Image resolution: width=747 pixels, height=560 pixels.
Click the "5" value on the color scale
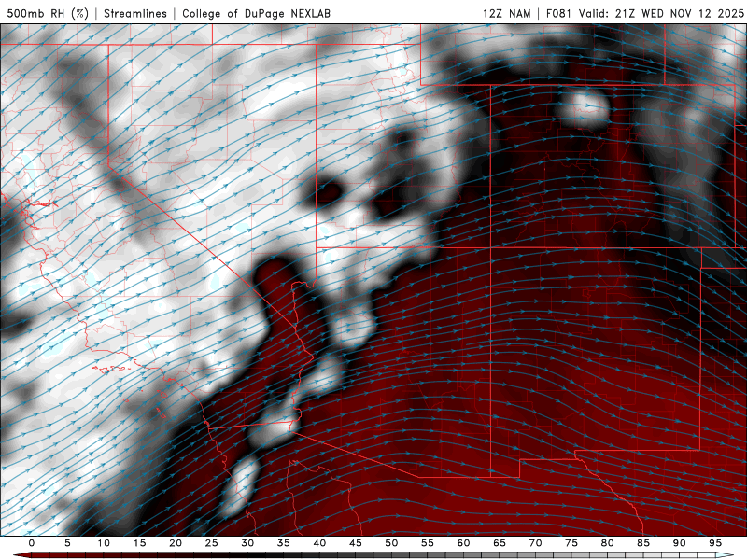(x=67, y=543)
